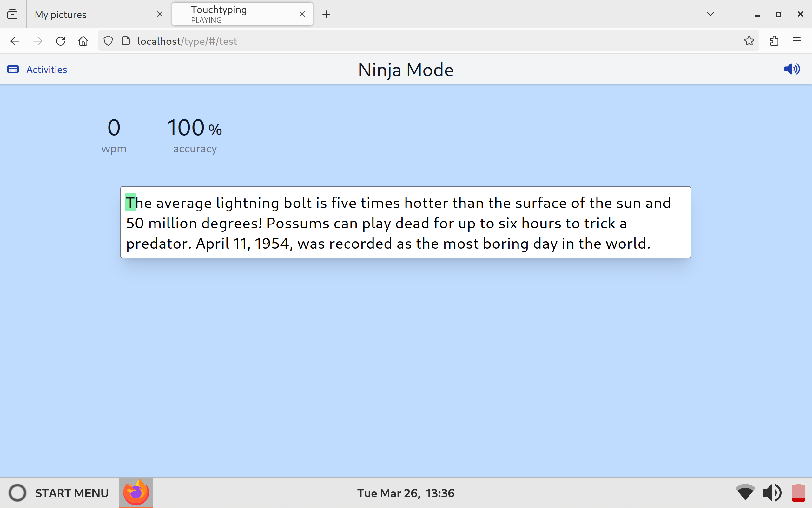Expand the list all tabs chevron
This screenshot has height=508, width=812.
pyautogui.click(x=710, y=14)
